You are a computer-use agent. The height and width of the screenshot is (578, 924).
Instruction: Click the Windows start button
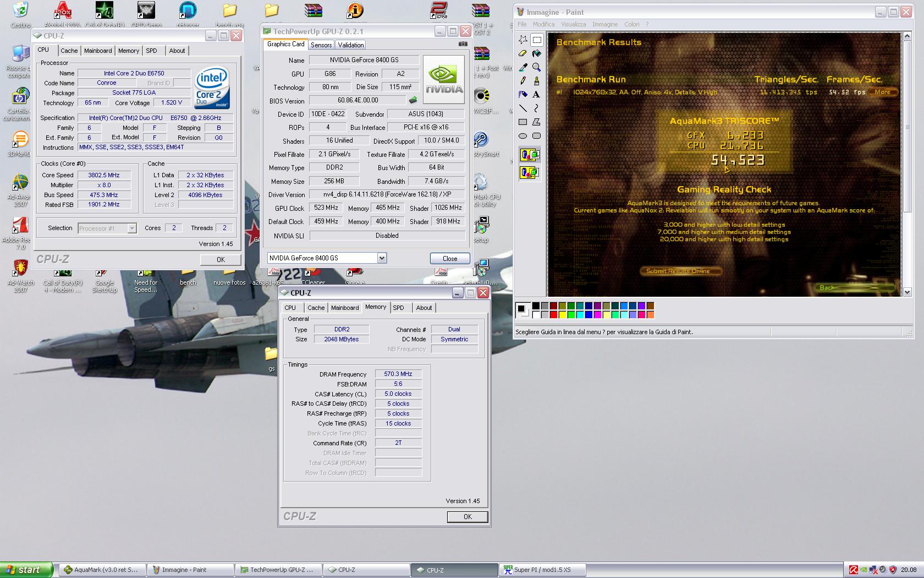tap(26, 570)
